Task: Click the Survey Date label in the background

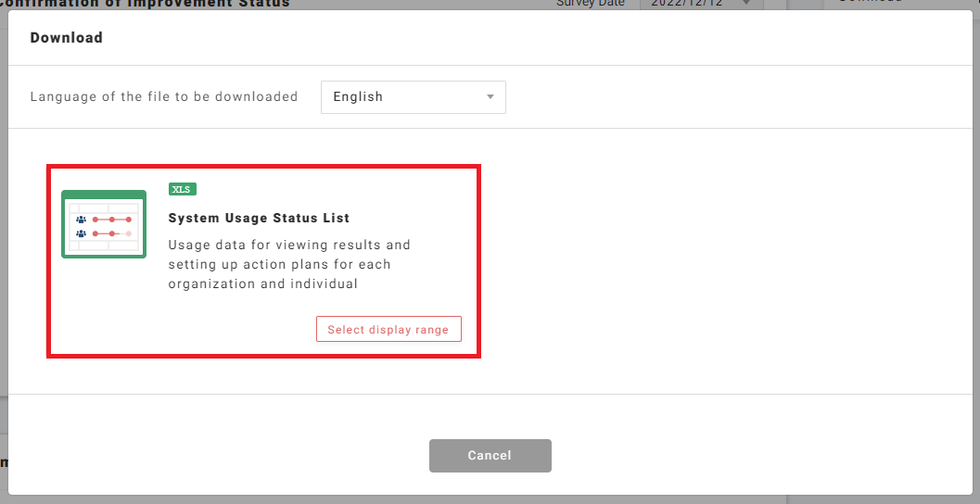Action: tap(591, 4)
